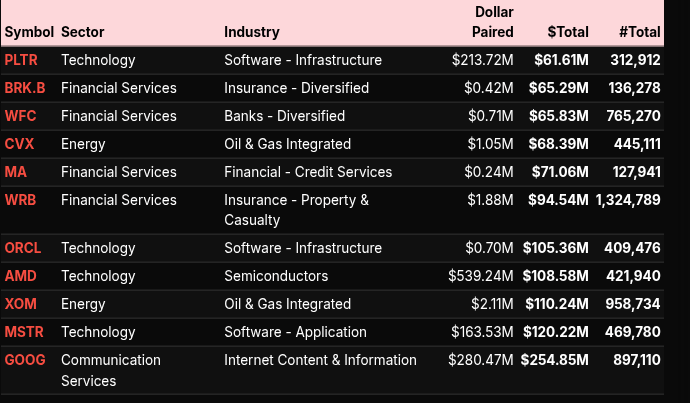Select the AMD symbol link
This screenshot has height=403, width=690.
coord(20,276)
